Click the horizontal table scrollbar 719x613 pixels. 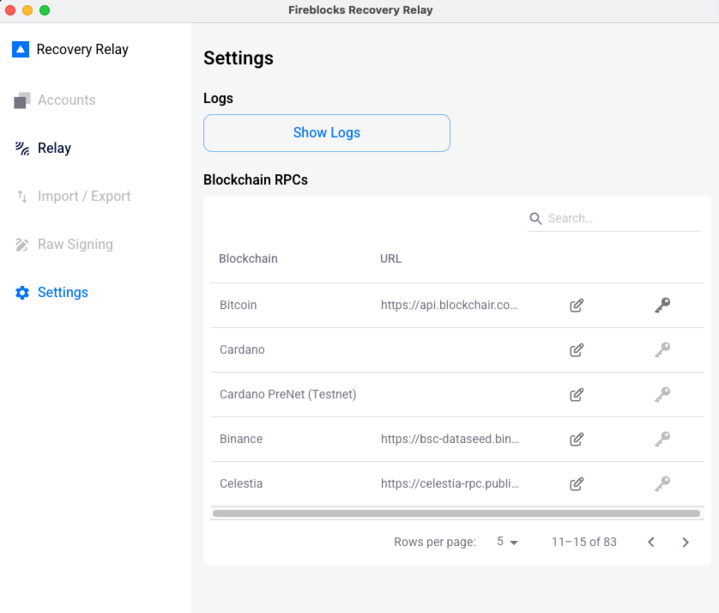tap(456, 514)
